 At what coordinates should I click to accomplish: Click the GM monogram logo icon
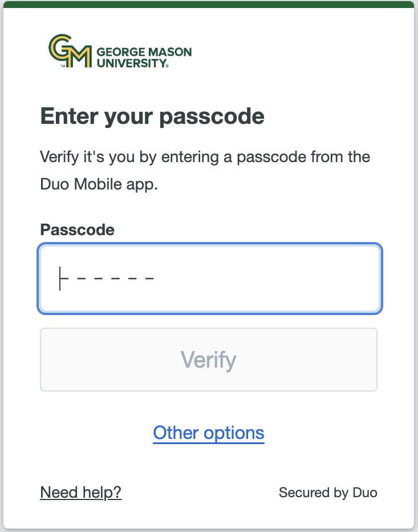(71, 51)
